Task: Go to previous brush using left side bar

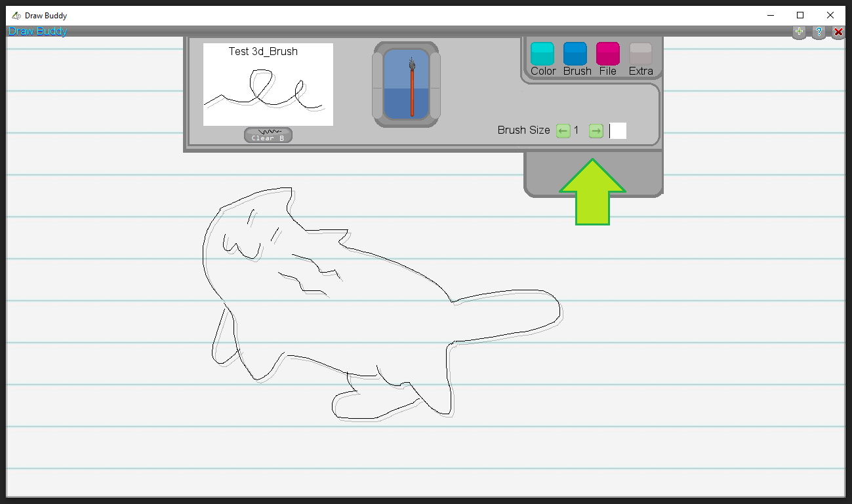Action: (x=377, y=85)
